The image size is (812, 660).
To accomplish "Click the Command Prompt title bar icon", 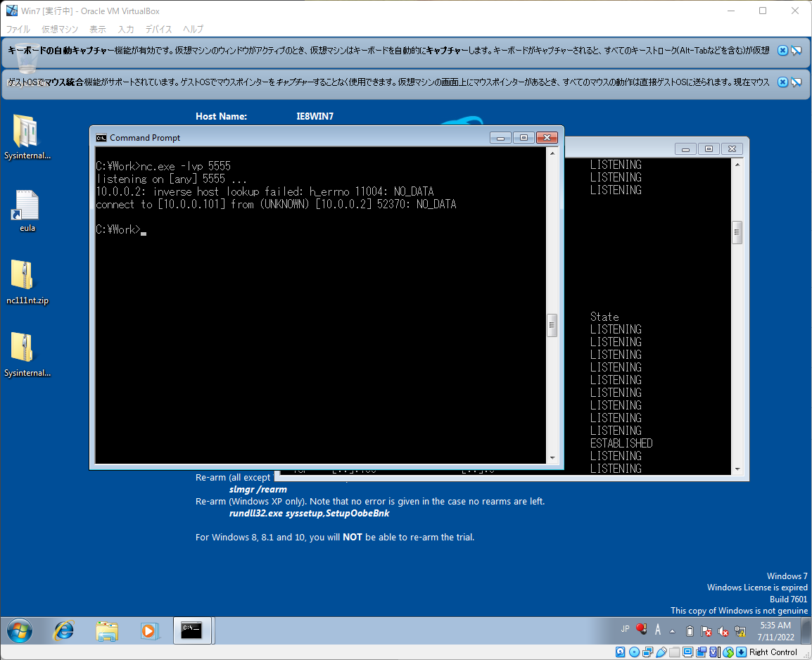I will 101,138.
